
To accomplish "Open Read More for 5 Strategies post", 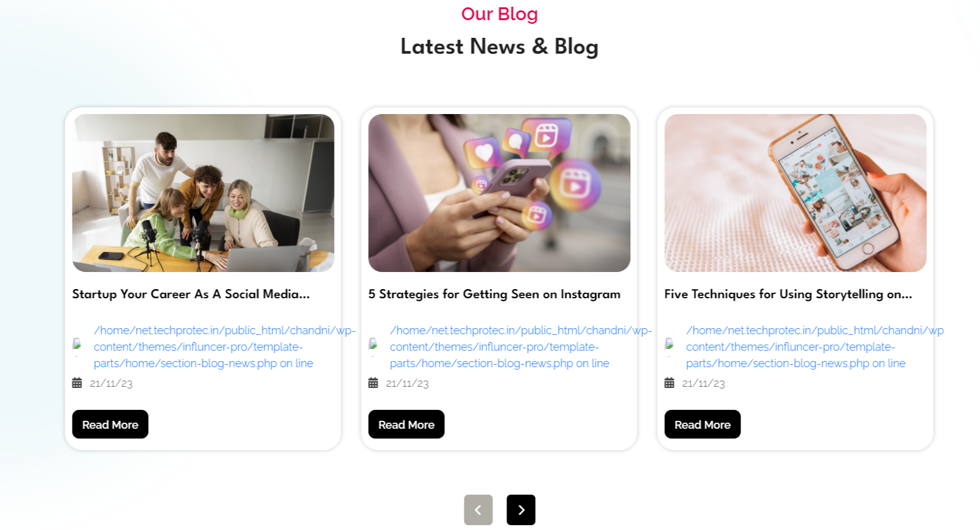I will (x=407, y=424).
